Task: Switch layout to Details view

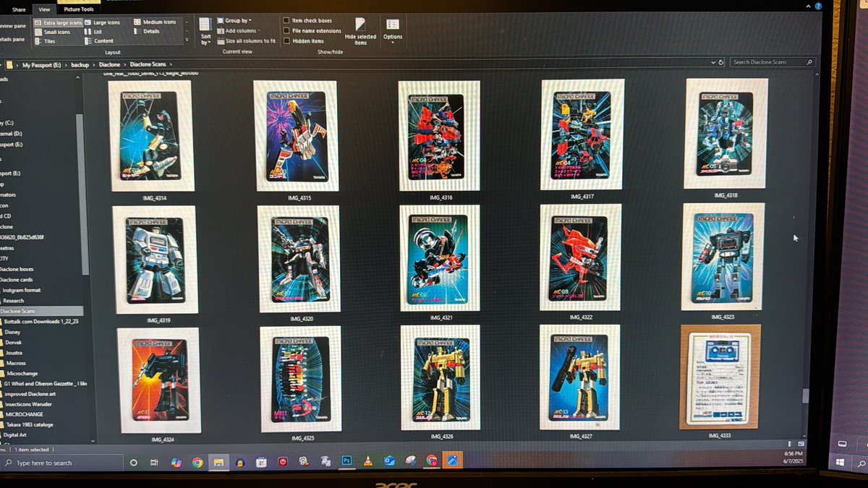Action: pyautogui.click(x=146, y=32)
